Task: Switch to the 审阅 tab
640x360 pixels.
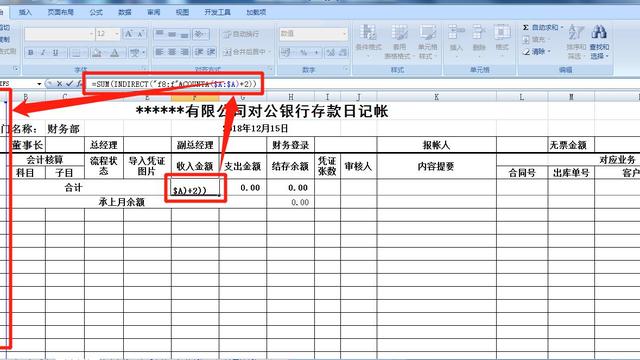Action: click(x=153, y=12)
